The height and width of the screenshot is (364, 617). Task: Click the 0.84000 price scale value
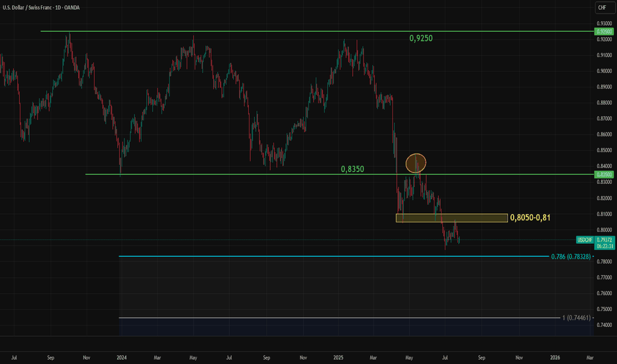(604, 166)
